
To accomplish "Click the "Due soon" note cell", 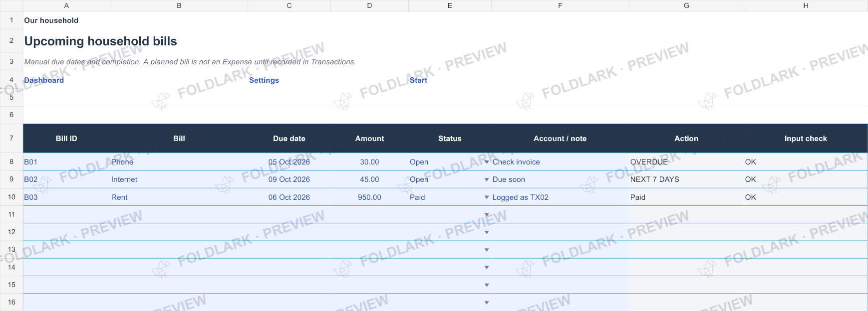I will coord(560,179).
